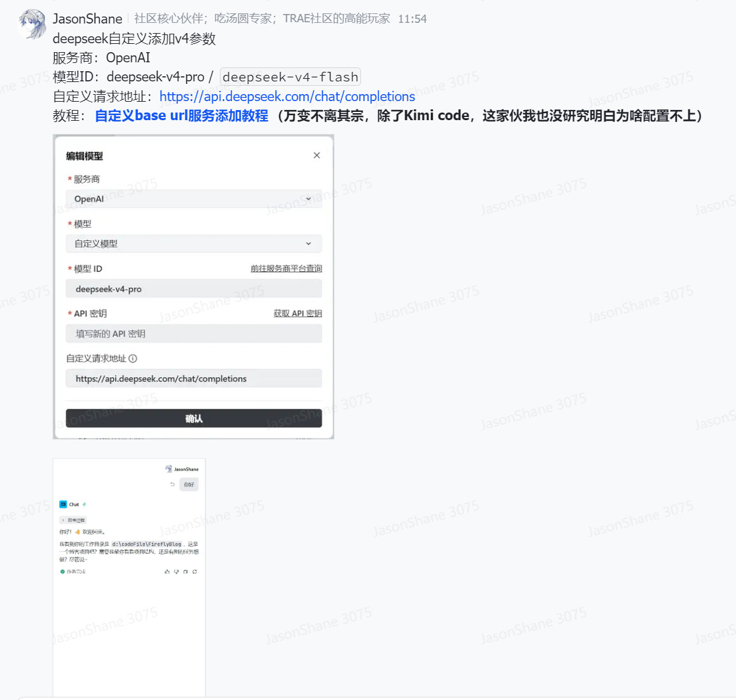Click JasonShane's profile avatar
Screen dimensions: 736x700
(x=32, y=24)
